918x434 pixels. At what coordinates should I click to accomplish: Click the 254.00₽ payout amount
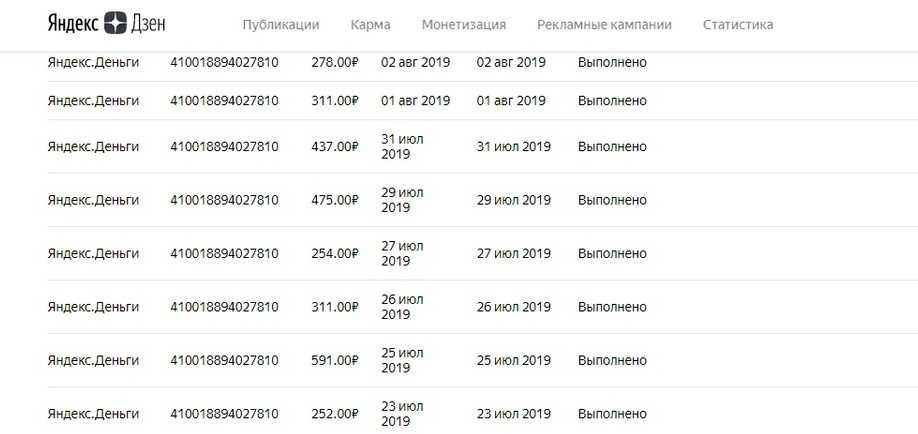[x=334, y=254]
